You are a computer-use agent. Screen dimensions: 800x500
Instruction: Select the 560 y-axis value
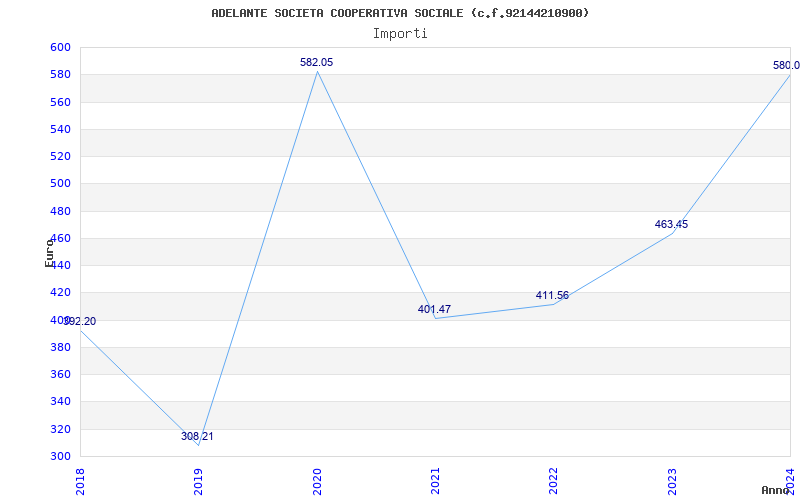point(60,102)
